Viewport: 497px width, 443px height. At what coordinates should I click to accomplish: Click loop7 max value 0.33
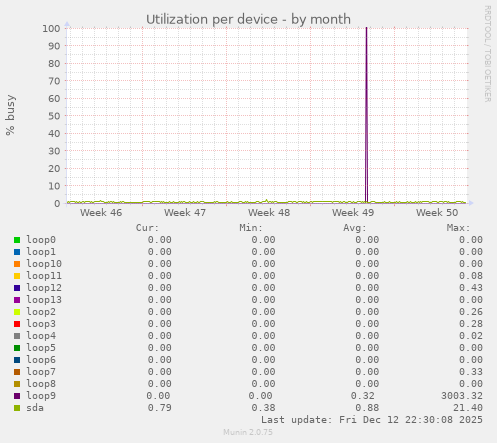coord(471,372)
